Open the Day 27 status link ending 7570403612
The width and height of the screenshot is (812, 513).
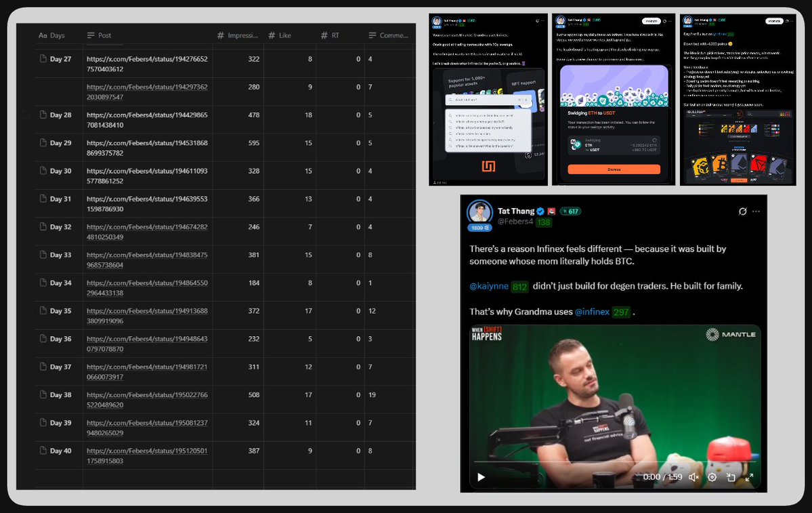(x=147, y=64)
